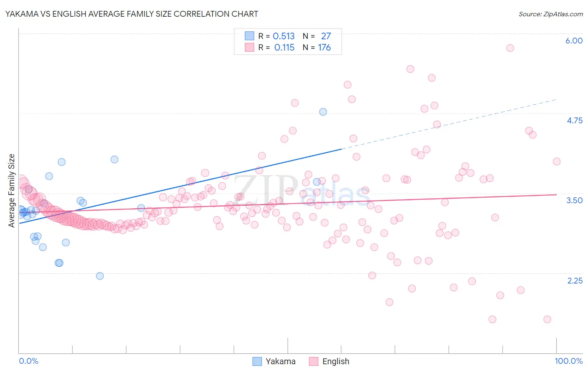The width and height of the screenshot is (588, 373).
Task: Click the blue swatch beside R = 0.513
Action: click(x=250, y=36)
